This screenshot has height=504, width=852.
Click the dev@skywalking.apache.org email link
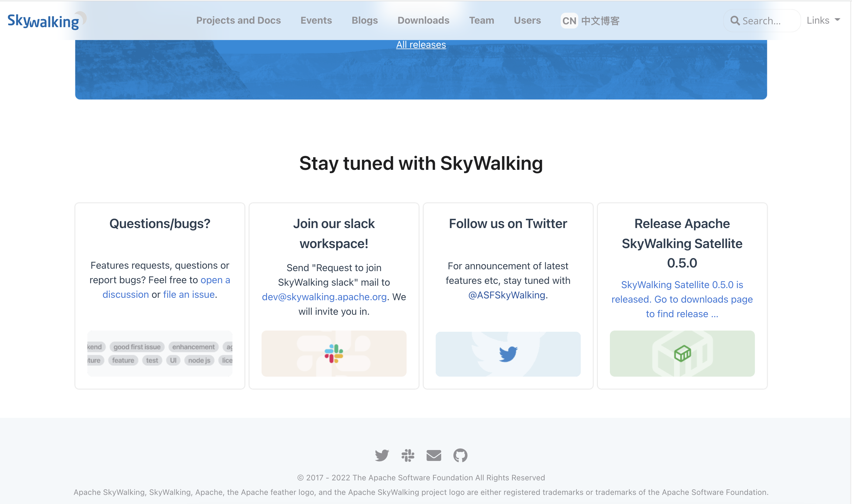click(324, 297)
